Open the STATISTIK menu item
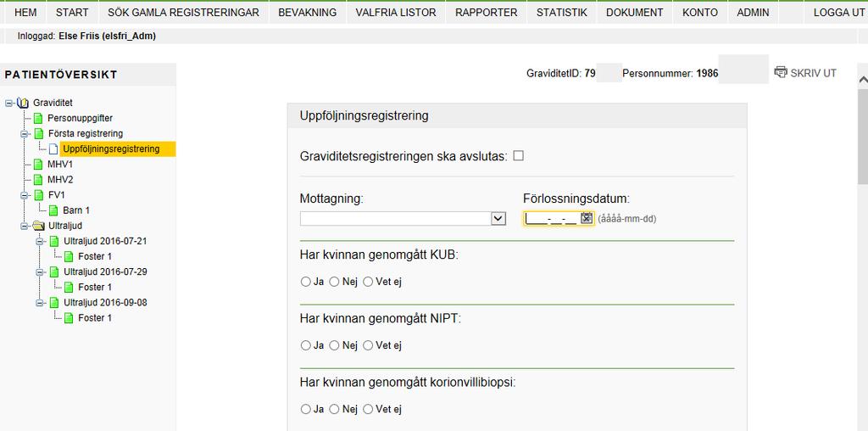Image resolution: width=868 pixels, height=431 pixels. (561, 12)
